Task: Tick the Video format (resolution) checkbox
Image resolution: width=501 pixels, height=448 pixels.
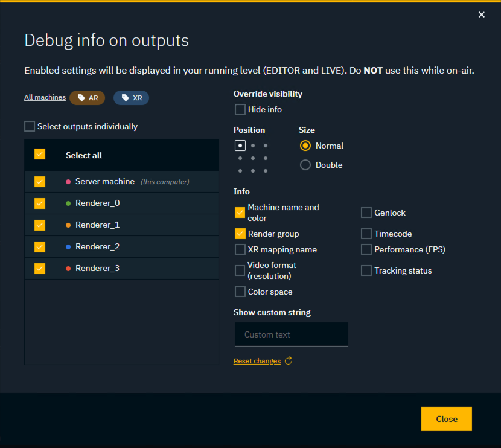Action: pos(240,270)
